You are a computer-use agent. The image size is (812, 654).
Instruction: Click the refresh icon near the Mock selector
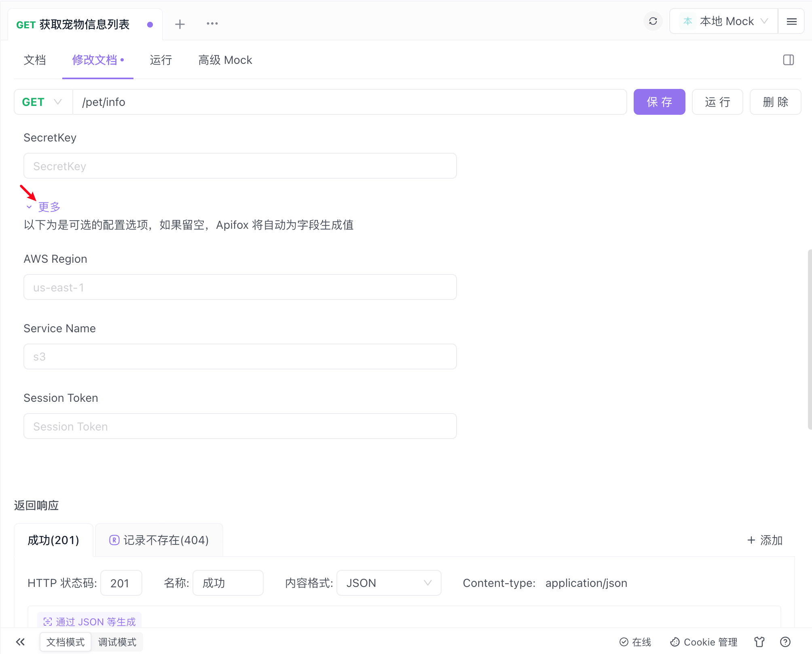[x=653, y=21]
